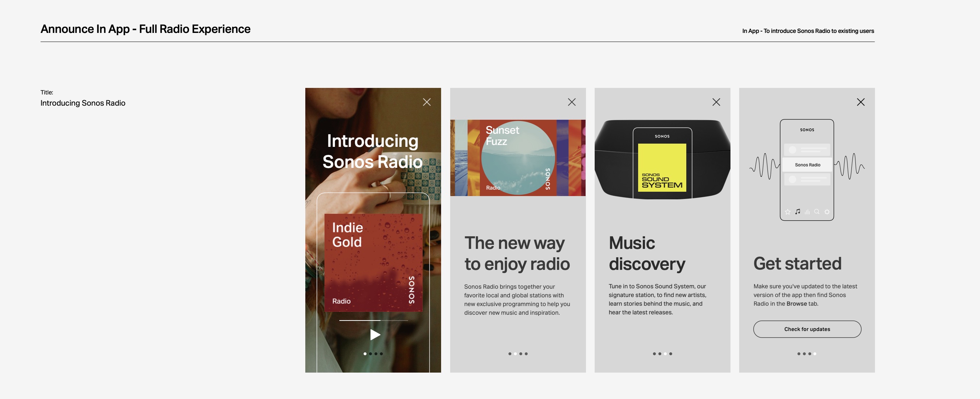Open the Indie Gold radio station artwork
Image resolution: width=980 pixels, height=399 pixels.
pos(373,263)
